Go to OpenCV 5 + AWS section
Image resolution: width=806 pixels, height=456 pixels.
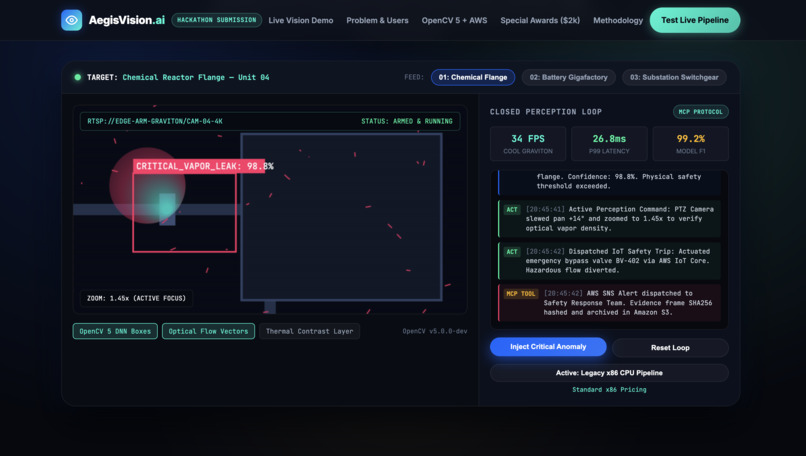point(454,21)
